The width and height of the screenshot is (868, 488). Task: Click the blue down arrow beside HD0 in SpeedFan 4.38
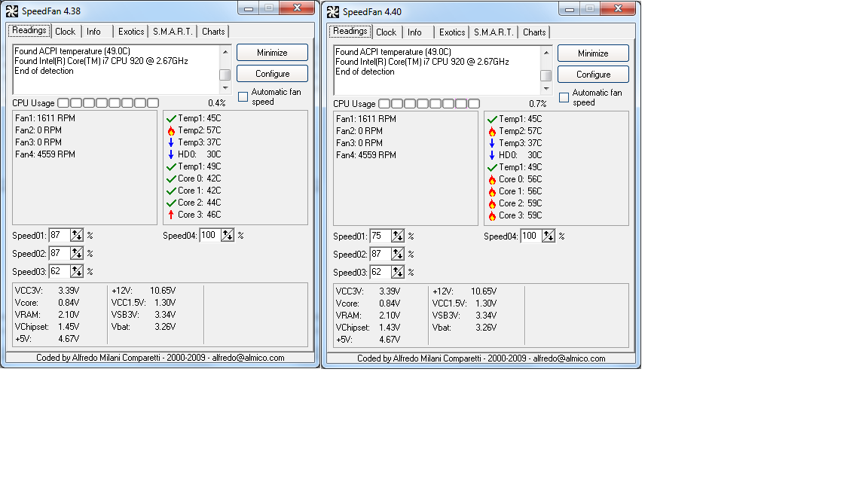171,154
